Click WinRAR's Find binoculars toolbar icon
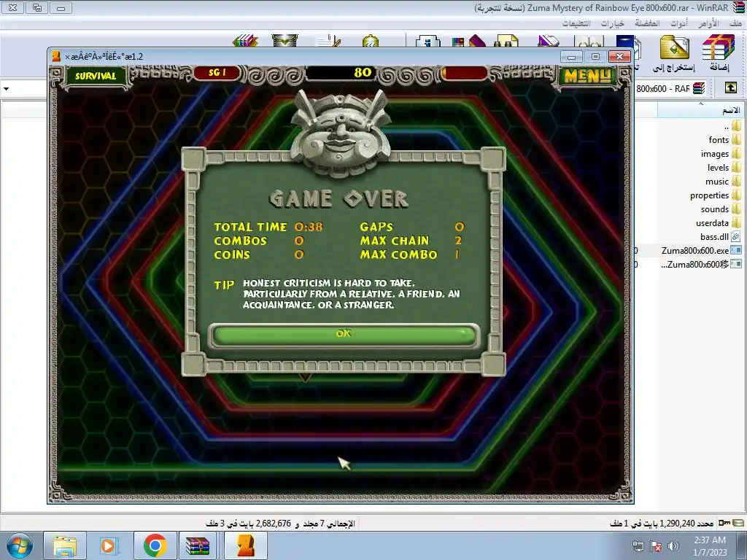 (505, 42)
